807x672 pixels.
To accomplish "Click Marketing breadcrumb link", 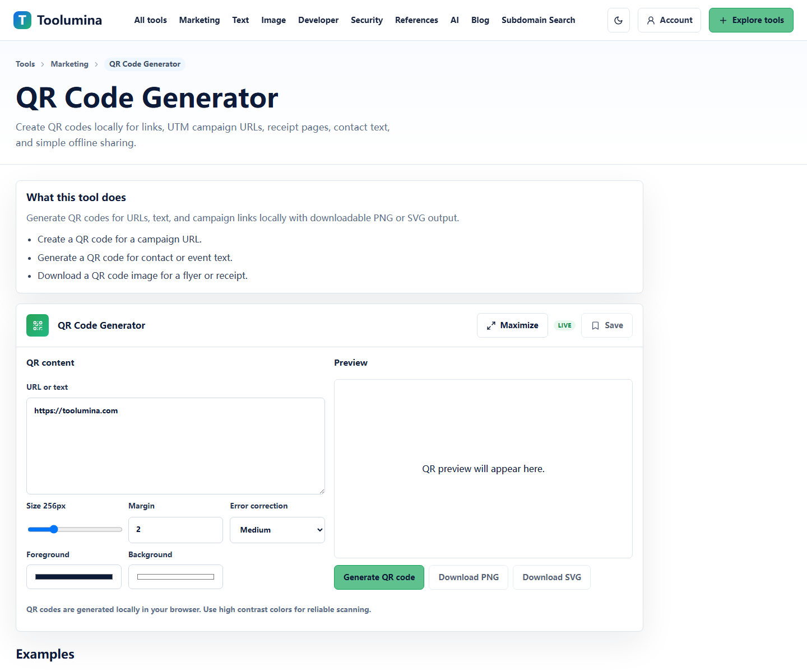I will [x=69, y=64].
